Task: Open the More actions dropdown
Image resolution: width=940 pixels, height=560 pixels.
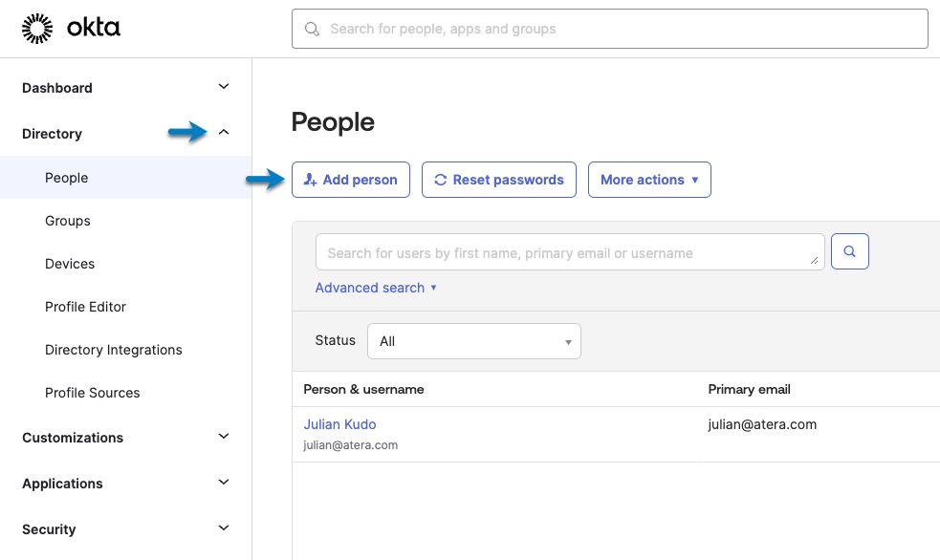Action: coord(649,180)
